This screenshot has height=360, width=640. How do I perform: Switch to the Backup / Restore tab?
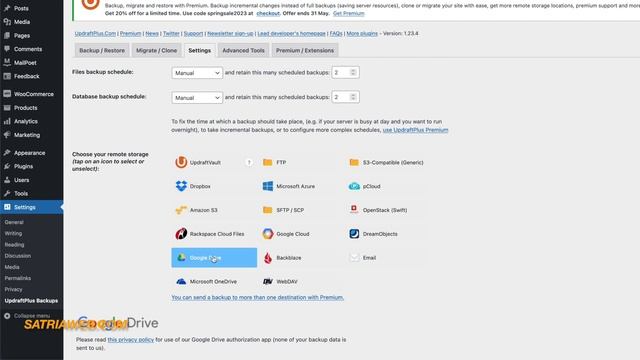click(102, 51)
